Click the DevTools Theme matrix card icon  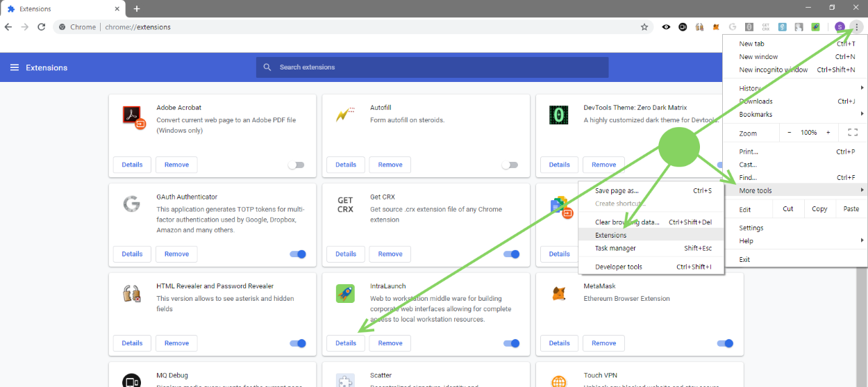click(559, 115)
